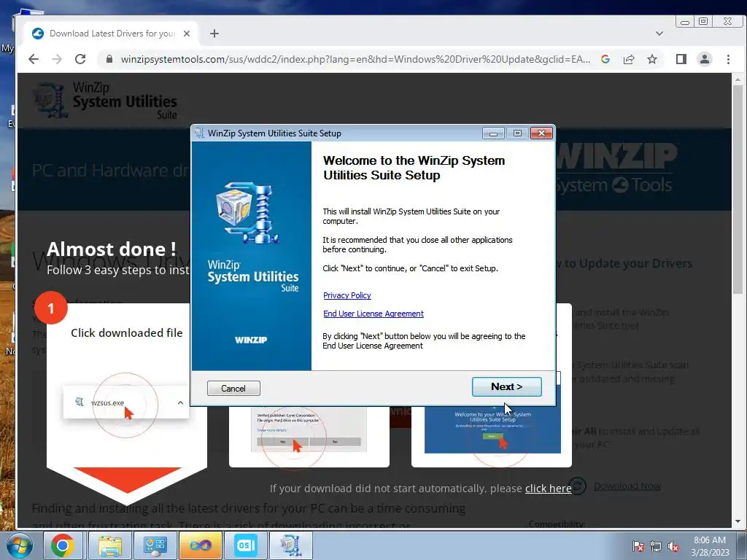The width and height of the screenshot is (747, 560).
Task: Minimize the WinZip Setup dialog
Action: [x=493, y=133]
